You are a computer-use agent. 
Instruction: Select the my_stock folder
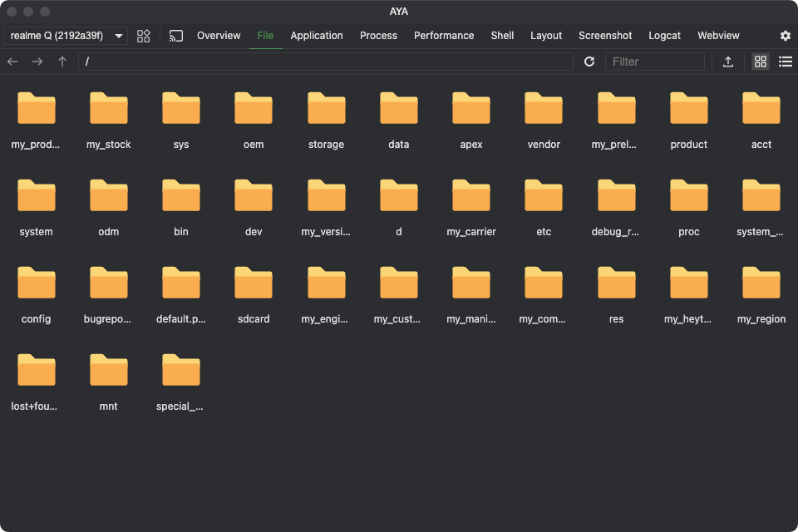108,121
